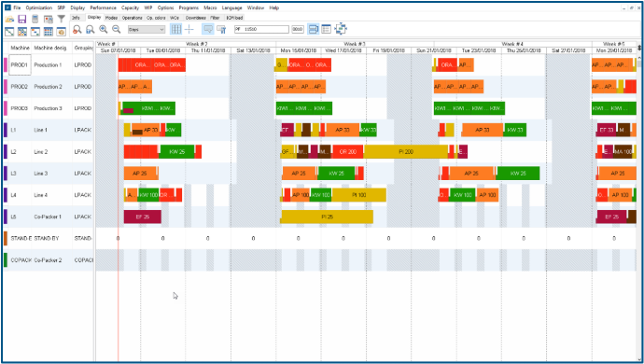This screenshot has height=364, width=644.
Task: Click the calculator icon in toolbar
Action: 35,19
